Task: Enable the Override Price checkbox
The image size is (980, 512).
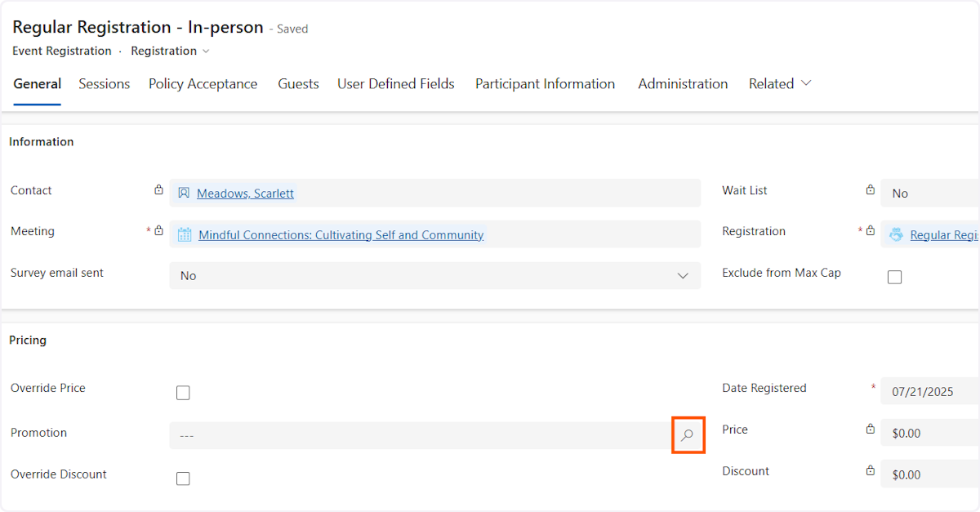Action: pos(183,393)
